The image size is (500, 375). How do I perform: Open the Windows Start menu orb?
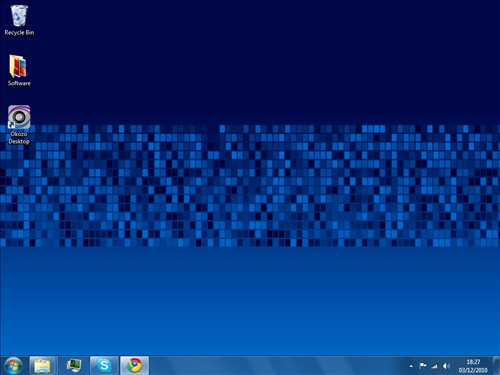13,365
